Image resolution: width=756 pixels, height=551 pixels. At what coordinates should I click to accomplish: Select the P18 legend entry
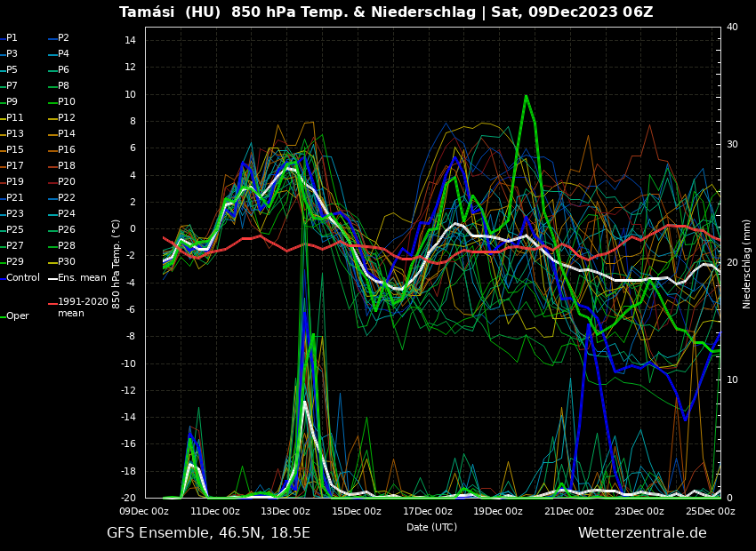(67, 166)
